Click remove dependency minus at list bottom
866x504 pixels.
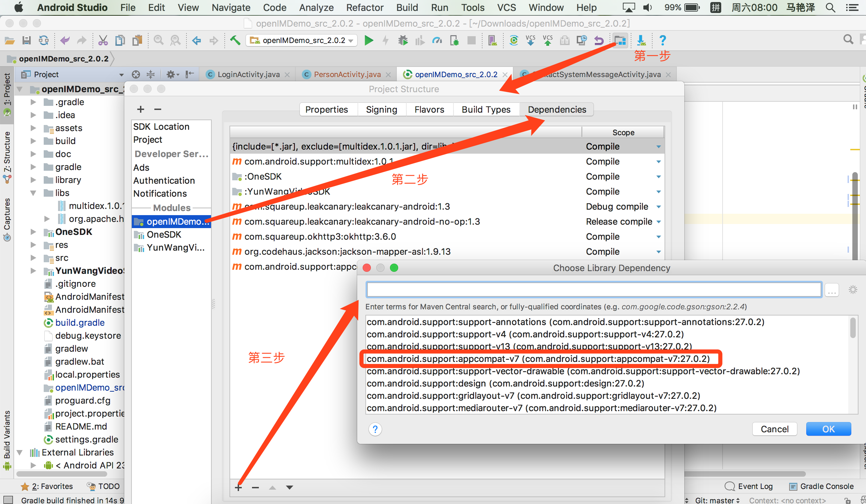pyautogui.click(x=255, y=487)
